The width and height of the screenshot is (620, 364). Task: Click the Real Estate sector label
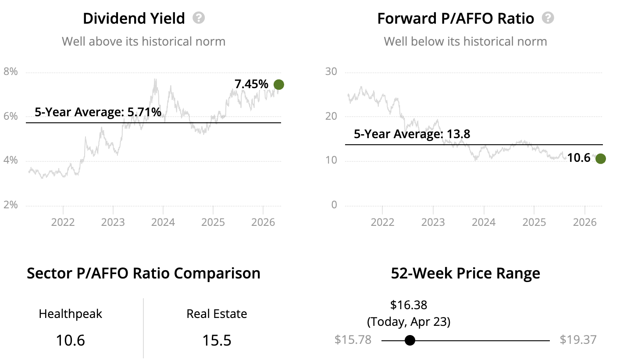pos(217,314)
